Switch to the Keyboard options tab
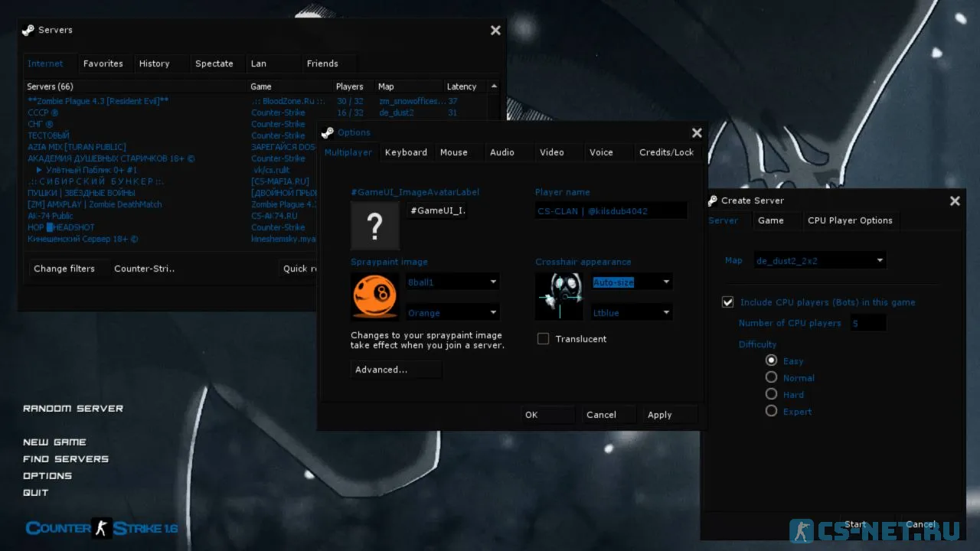This screenshot has height=551, width=980. click(x=406, y=152)
